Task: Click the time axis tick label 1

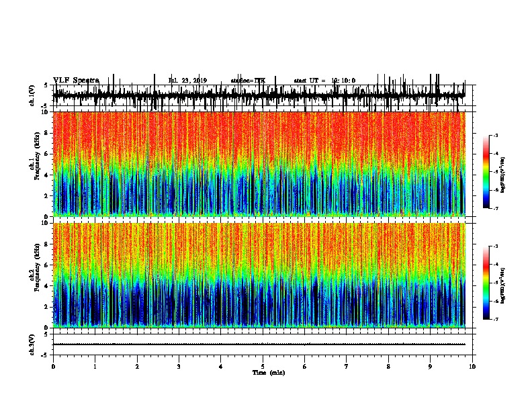Action: point(95,367)
